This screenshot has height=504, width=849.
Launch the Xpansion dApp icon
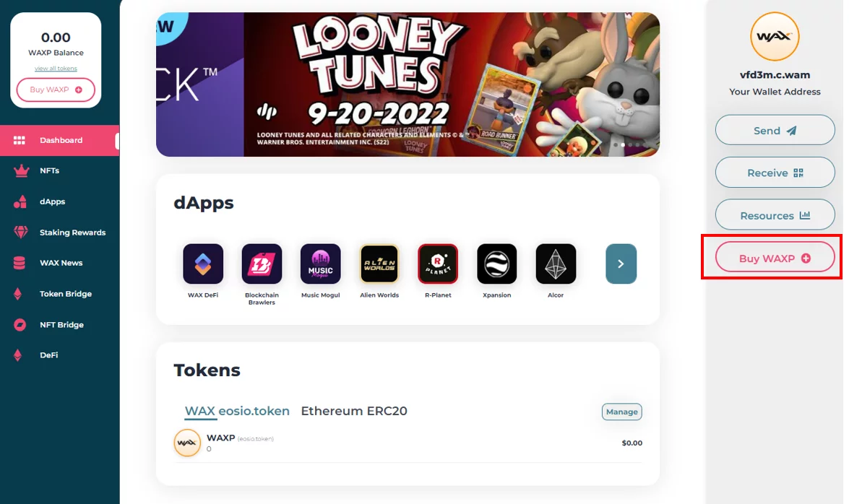click(x=496, y=264)
